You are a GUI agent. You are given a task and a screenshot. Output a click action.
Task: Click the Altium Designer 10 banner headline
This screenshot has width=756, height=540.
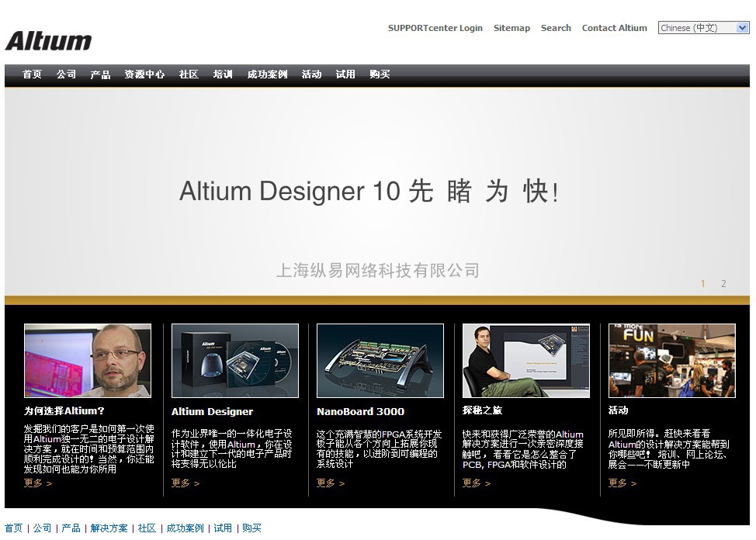[x=369, y=191]
